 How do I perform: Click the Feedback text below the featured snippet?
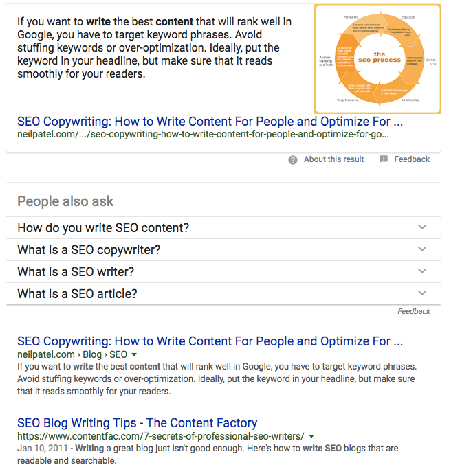pyautogui.click(x=412, y=159)
